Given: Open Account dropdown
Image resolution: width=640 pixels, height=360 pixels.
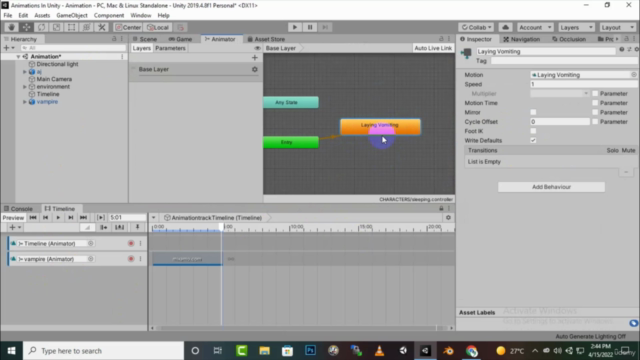Looking at the screenshot, I should point(535,27).
